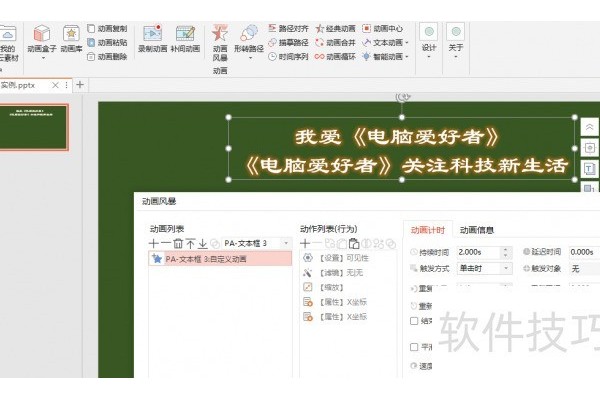Viewport: 600px width, 400px height.
Task: Remove animation with minus icon in 动画列表
Action: pos(166,243)
